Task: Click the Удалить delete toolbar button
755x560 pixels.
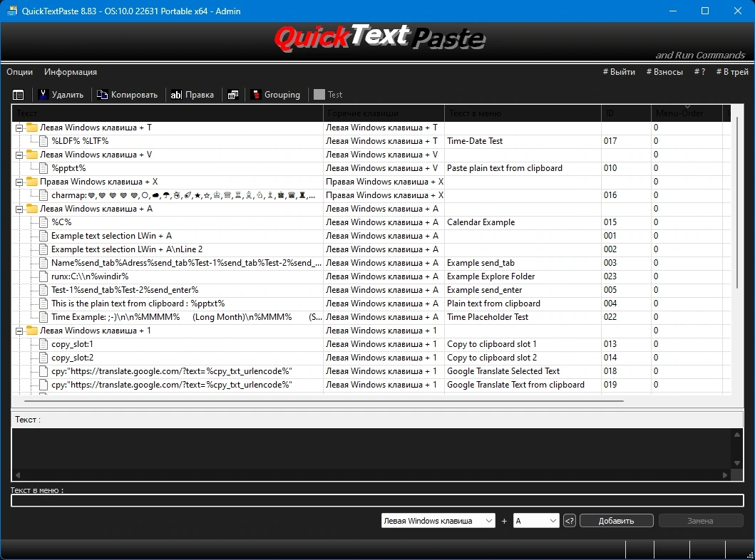Action: pyautogui.click(x=61, y=95)
